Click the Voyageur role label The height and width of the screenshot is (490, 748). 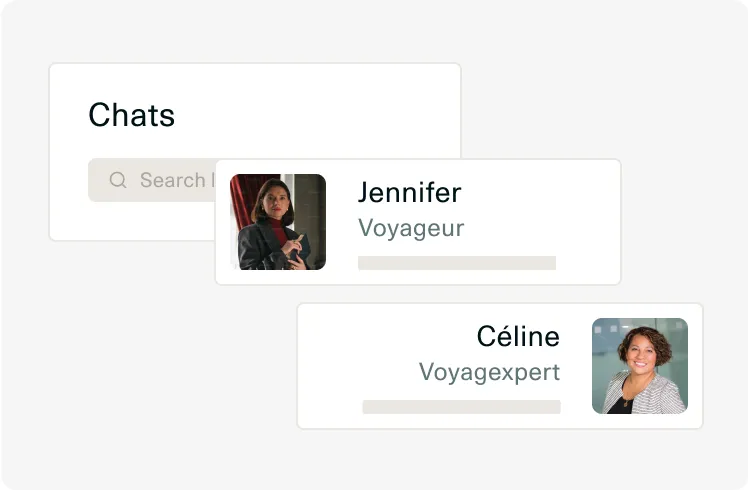tap(411, 228)
